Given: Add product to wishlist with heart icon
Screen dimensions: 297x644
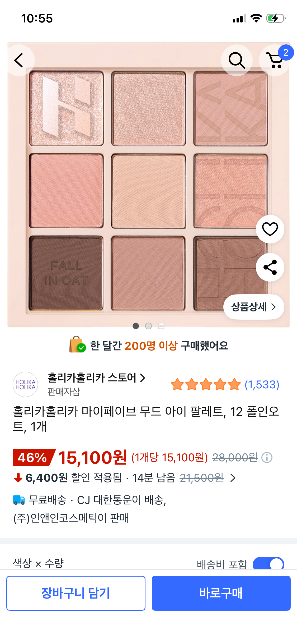Looking at the screenshot, I should tap(270, 229).
